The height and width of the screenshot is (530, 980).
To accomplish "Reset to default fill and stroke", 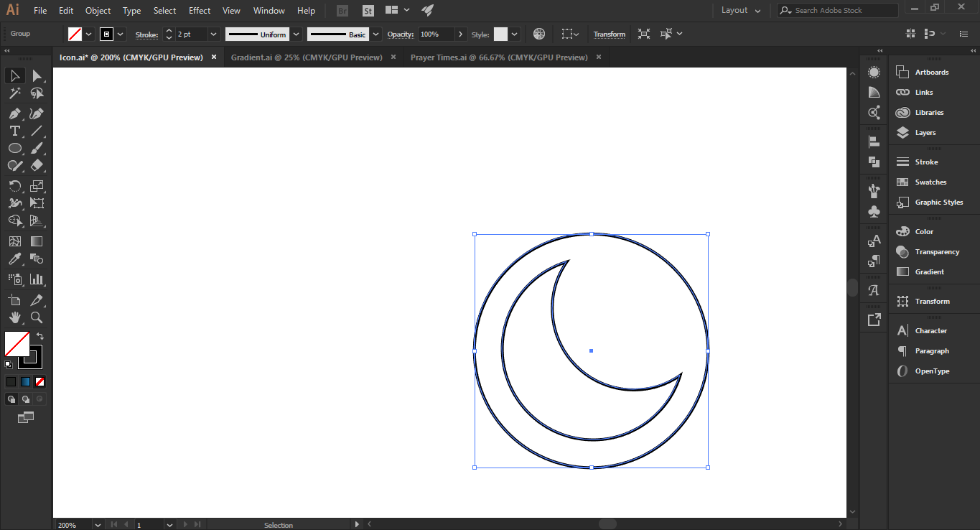I will tap(9, 365).
